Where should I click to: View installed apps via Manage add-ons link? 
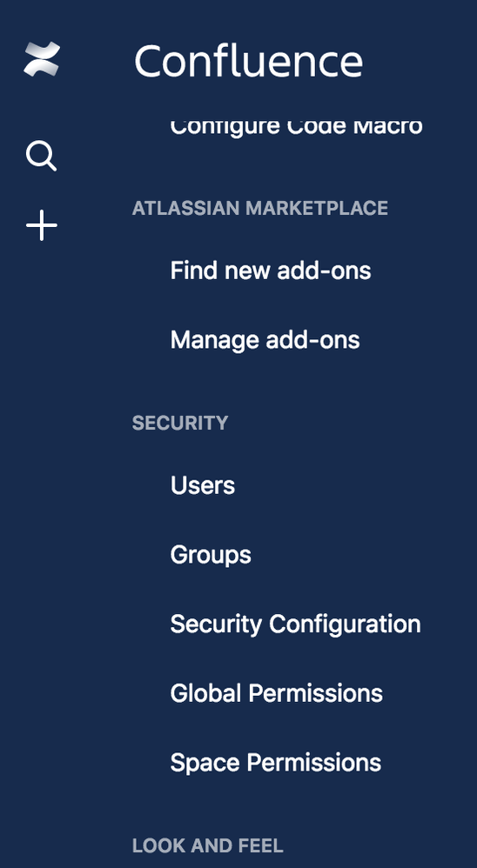click(265, 340)
